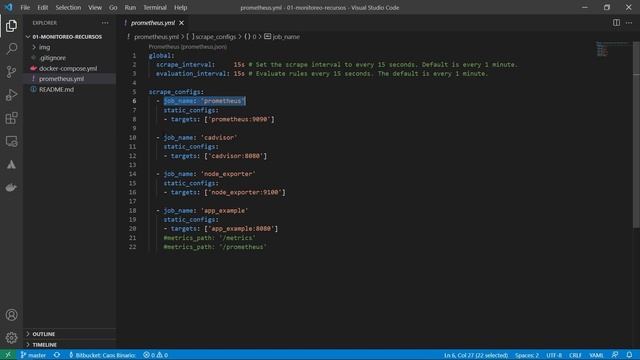Screen dimensions: 640x360
Task: Open the Go menu
Action: click(113, 7)
